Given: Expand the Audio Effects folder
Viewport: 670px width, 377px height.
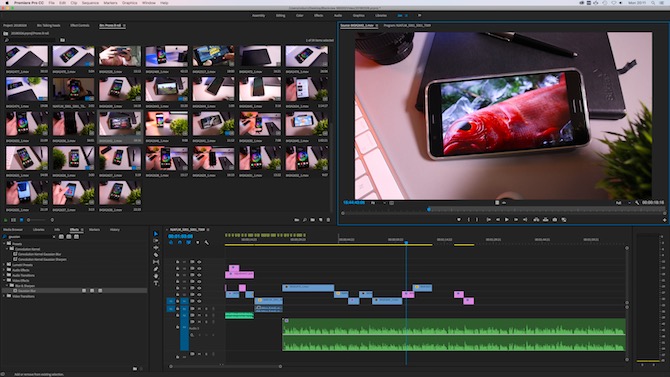Looking at the screenshot, I should [x=4, y=270].
